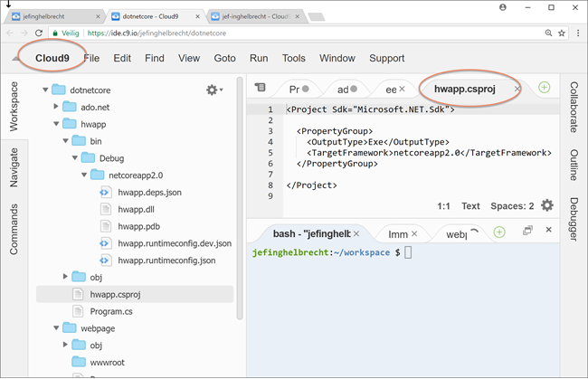Select hwapp.deps.json file icon
Screen dimensions: 588x379
tap(105, 193)
